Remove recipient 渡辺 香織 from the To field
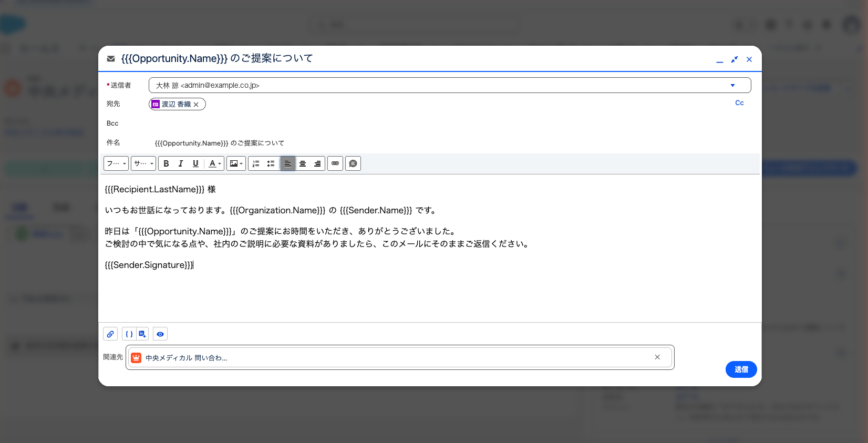Viewport: 868px width, 443px height. tap(196, 105)
